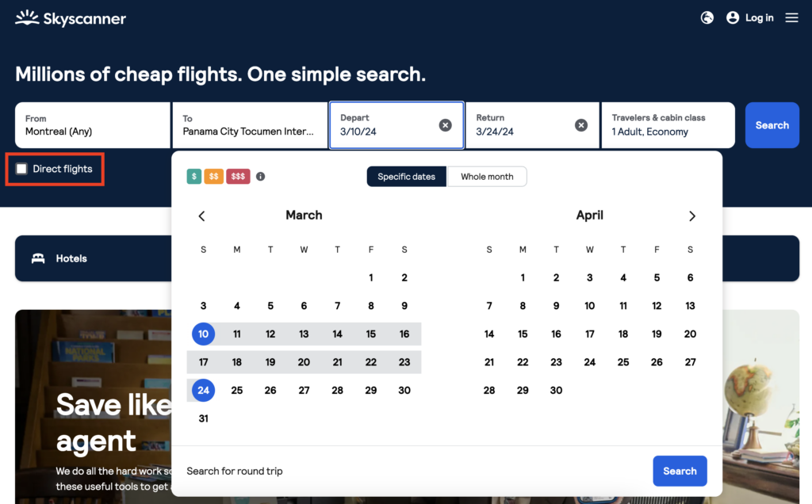Click the Hotels bed icon
Screen dimensions: 812x504
[x=38, y=258]
